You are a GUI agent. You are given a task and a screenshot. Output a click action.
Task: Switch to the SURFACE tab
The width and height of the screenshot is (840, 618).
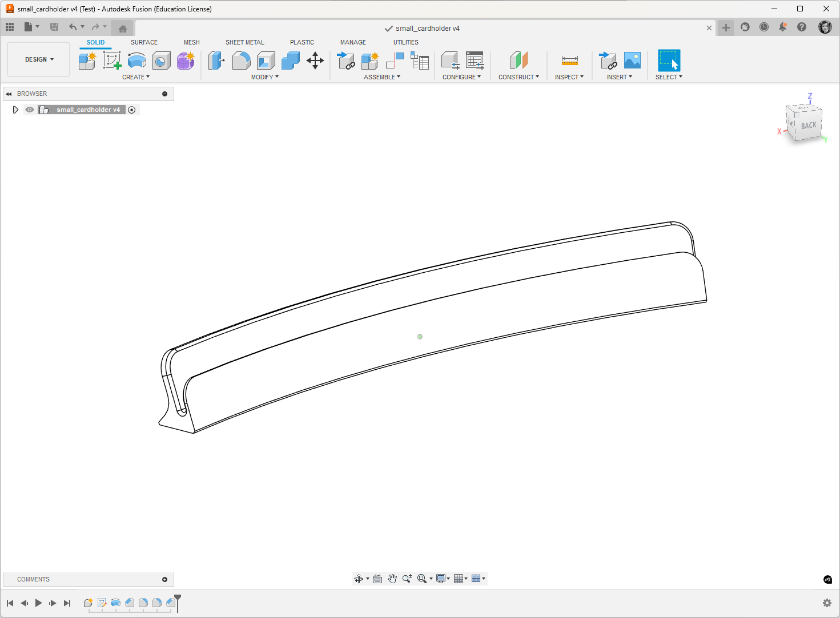point(144,42)
